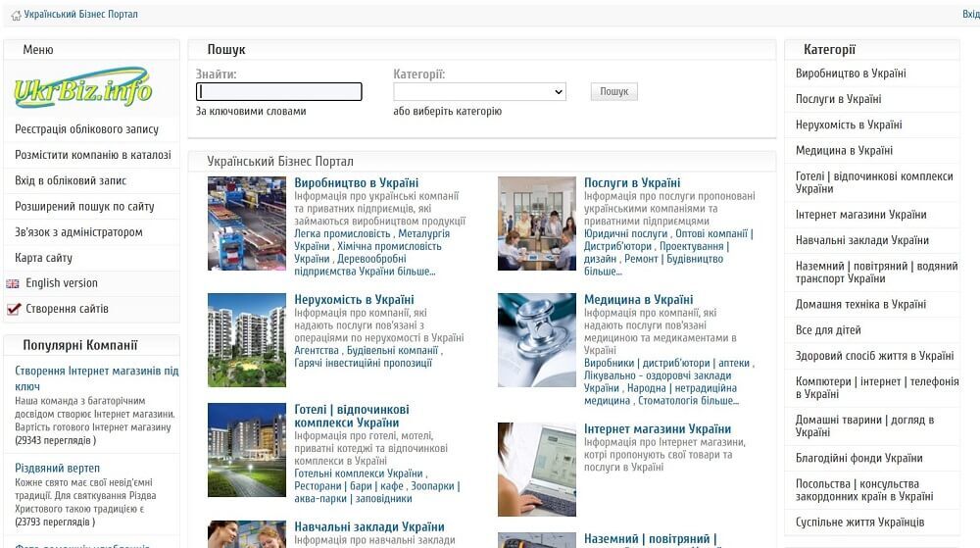Select Здоровий спосіб життя в Україні

874,356
